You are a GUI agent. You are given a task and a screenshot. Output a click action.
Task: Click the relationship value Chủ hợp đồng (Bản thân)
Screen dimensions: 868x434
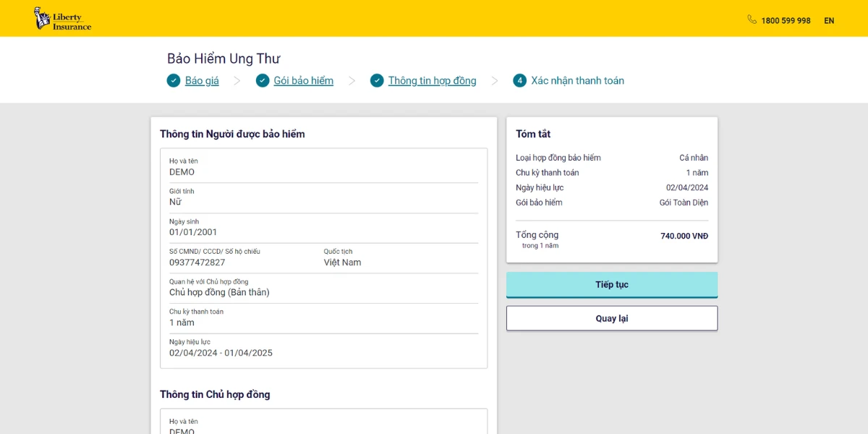tap(219, 293)
